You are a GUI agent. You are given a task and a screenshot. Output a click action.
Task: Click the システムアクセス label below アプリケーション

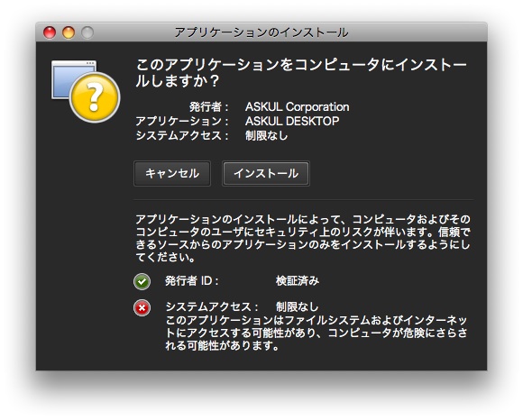pyautogui.click(x=182, y=136)
